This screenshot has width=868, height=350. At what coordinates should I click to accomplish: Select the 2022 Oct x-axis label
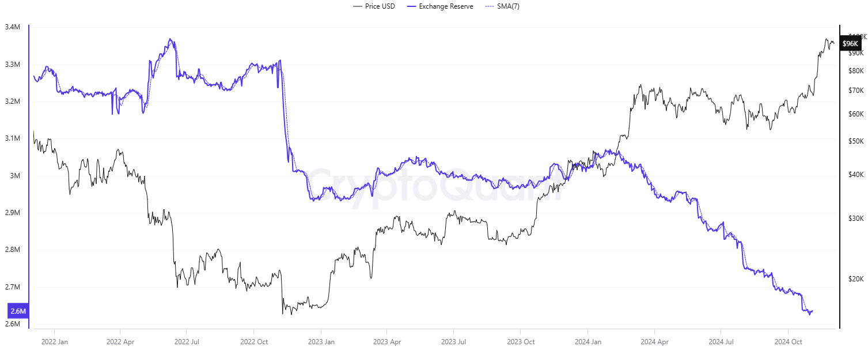[253, 342]
